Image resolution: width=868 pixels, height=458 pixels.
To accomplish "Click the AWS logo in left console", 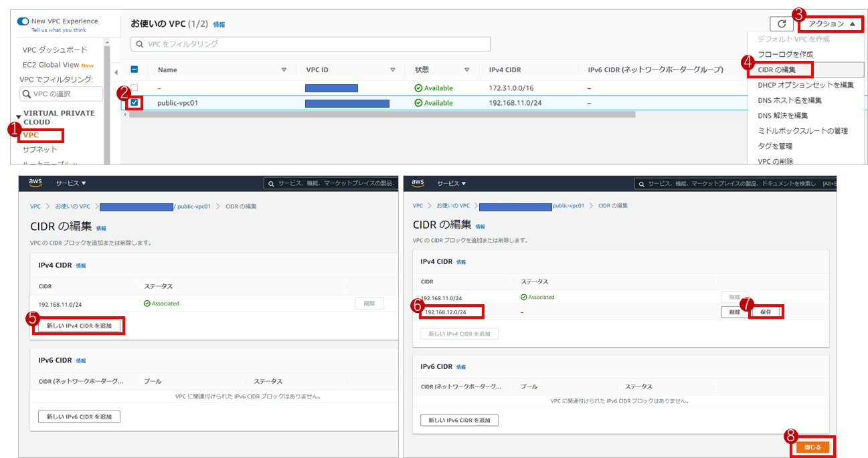I will tap(35, 183).
